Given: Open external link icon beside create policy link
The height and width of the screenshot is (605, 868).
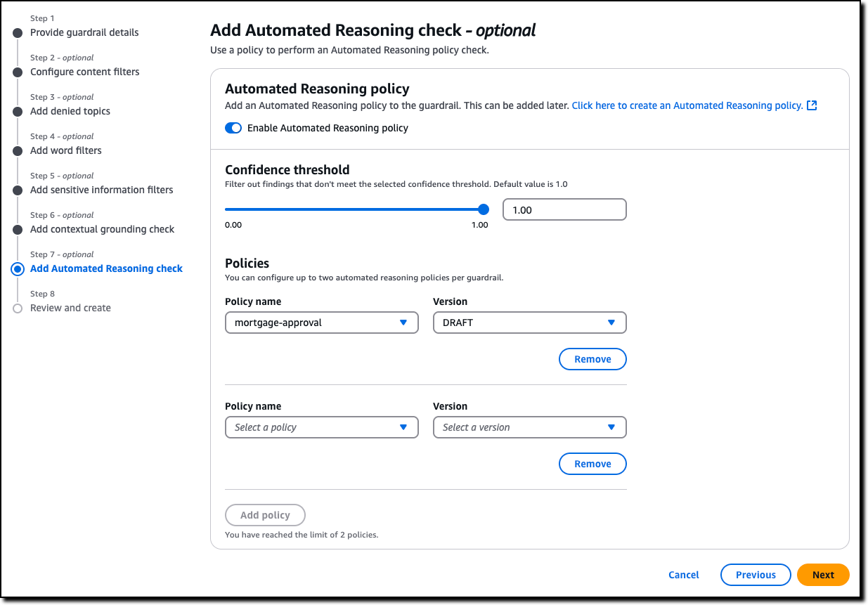Looking at the screenshot, I should (812, 105).
